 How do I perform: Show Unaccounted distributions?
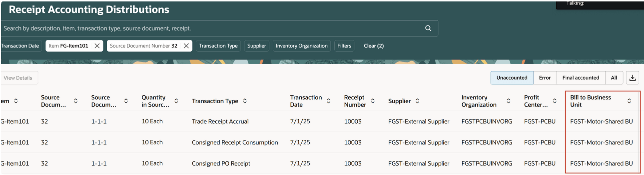pos(512,78)
